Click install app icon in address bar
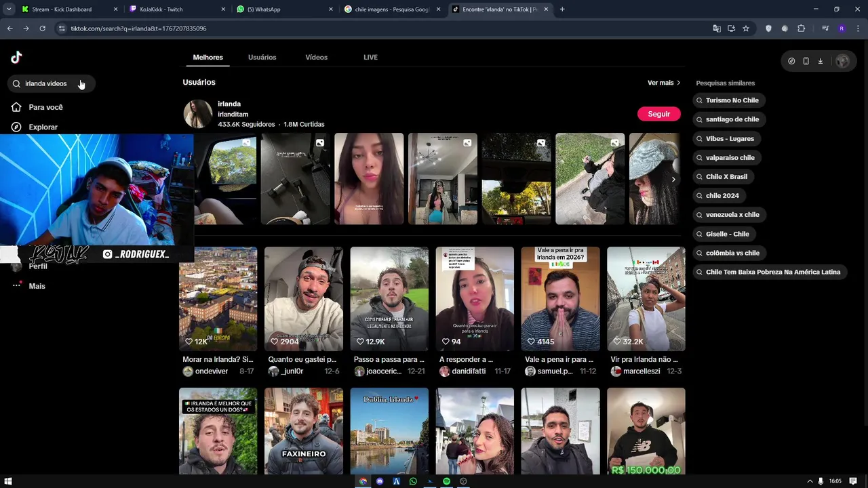This screenshot has width=868, height=488. pos(731,28)
